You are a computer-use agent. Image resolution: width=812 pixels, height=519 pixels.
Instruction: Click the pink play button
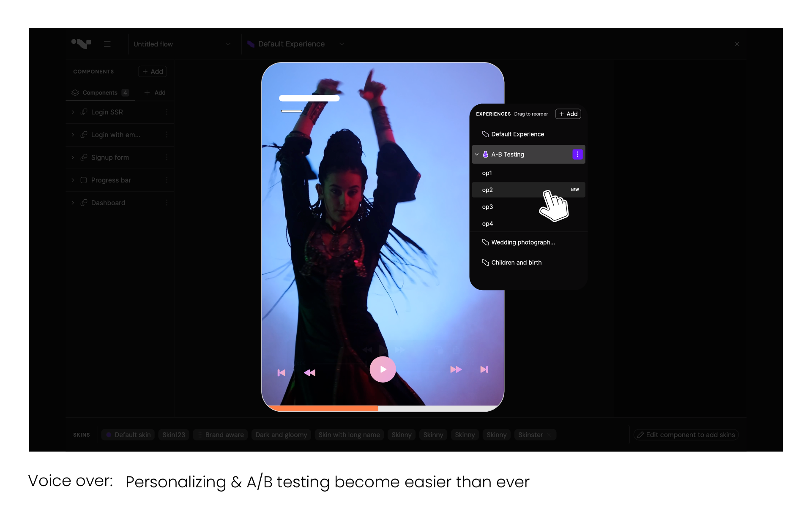coord(383,370)
